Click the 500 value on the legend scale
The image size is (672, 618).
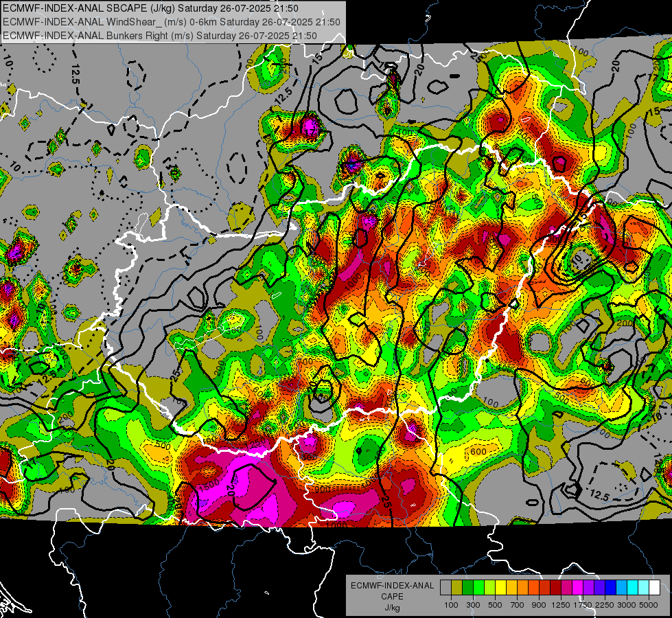495,605
